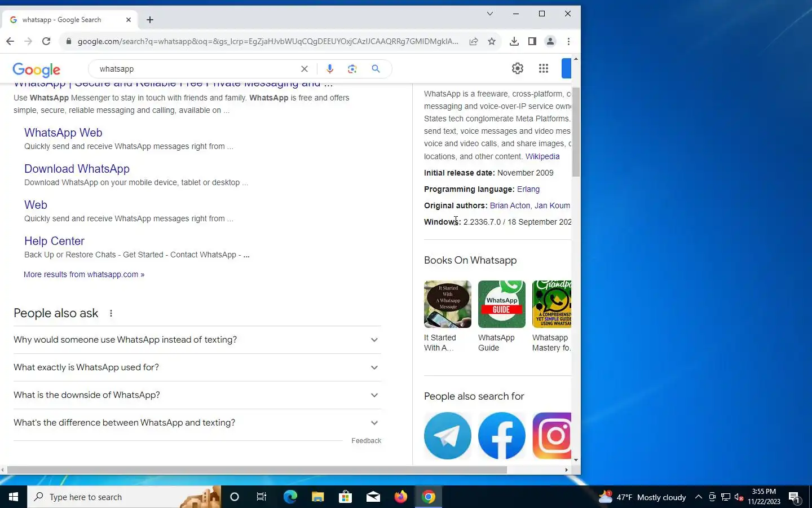Click the Feedback link
The width and height of the screenshot is (812, 508).
[x=366, y=441]
